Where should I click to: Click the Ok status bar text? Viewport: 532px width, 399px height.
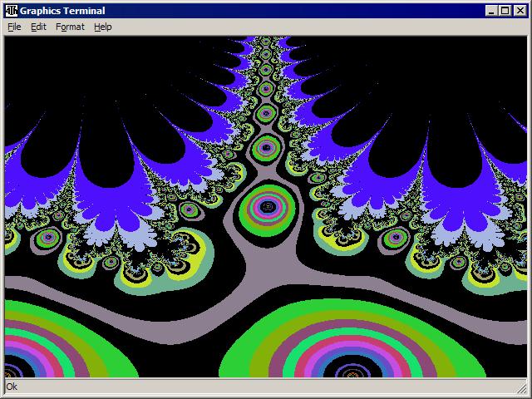pyautogui.click(x=12, y=387)
